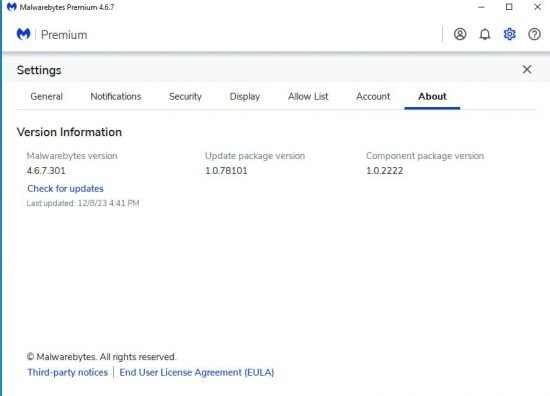Go to the Display tab
The height and width of the screenshot is (396, 550).
[x=245, y=96]
